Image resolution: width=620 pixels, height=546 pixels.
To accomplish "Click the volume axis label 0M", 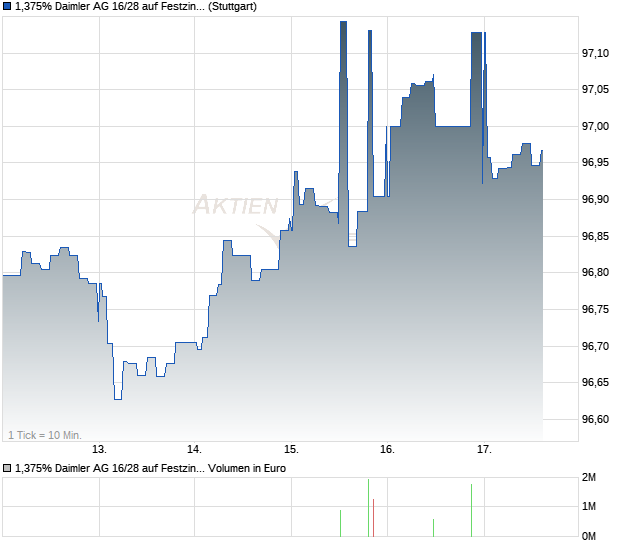I will 589,537.
